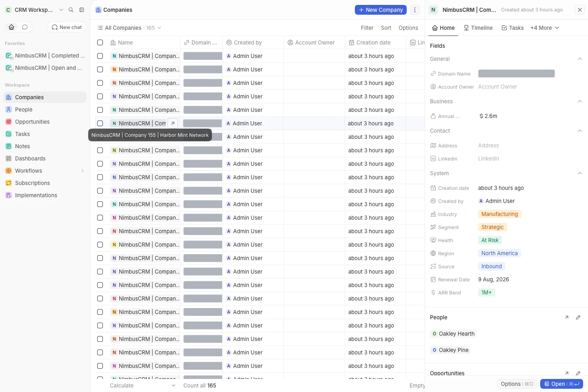Collapse sidebar with the panel icon
The width and height of the screenshot is (588, 392).
82,10
